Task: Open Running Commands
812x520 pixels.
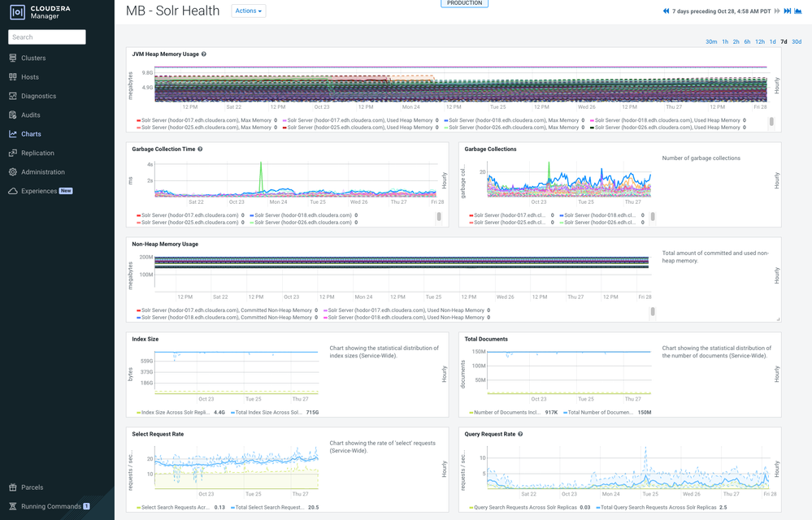Action: coord(50,506)
